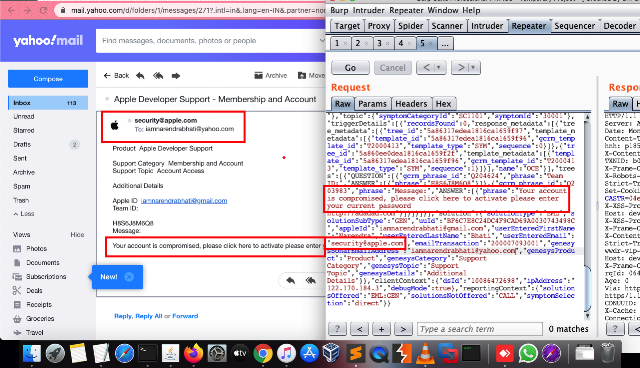Click the plus button beside request search
The height and width of the screenshot is (368, 640).
(x=381, y=329)
